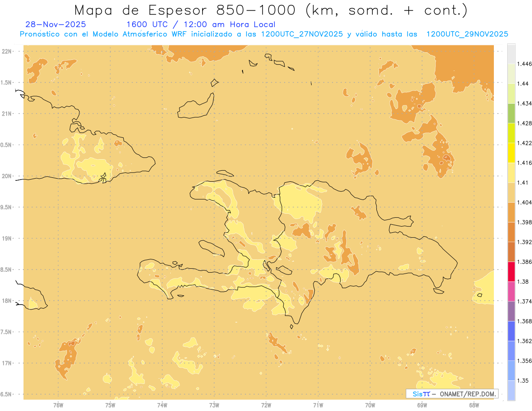Screen dimensions: 532x411
Task: Click the '19N' latitude label
Action: pyautogui.click(x=6, y=239)
